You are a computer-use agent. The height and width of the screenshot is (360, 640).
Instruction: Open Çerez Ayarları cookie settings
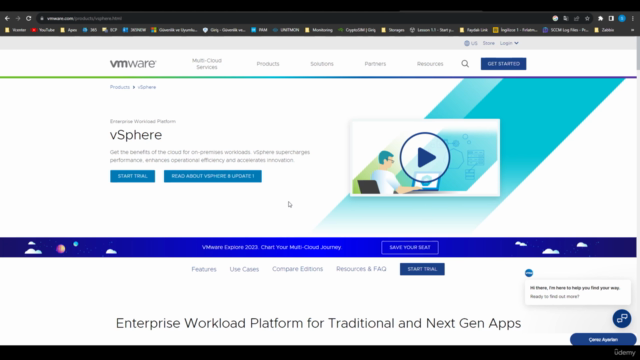point(603,340)
